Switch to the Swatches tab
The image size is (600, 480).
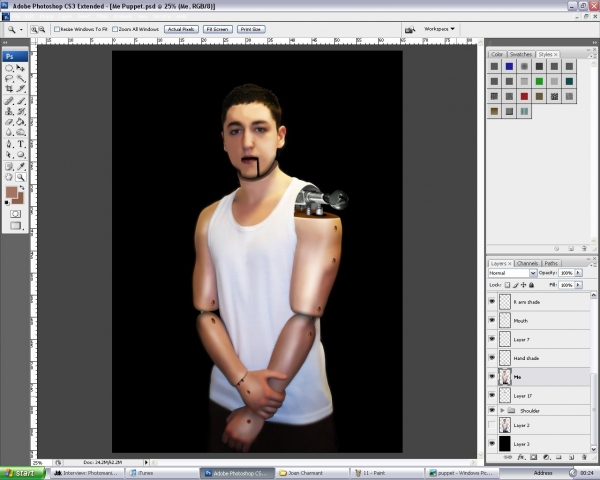coord(521,54)
